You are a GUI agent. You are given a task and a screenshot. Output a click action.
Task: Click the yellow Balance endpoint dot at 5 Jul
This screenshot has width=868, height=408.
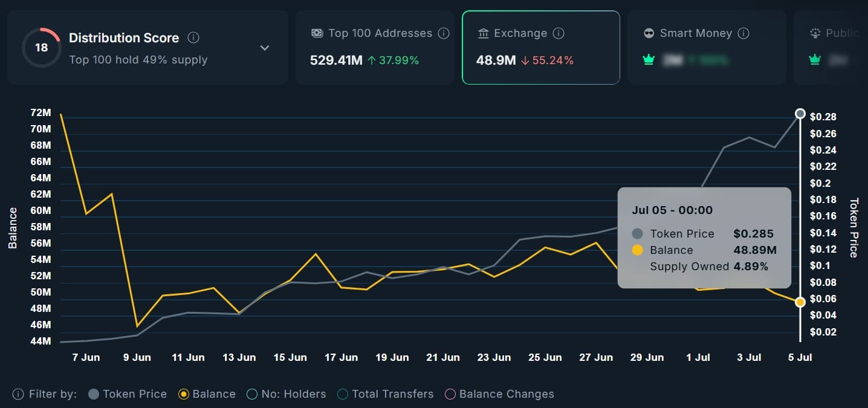[x=800, y=301]
